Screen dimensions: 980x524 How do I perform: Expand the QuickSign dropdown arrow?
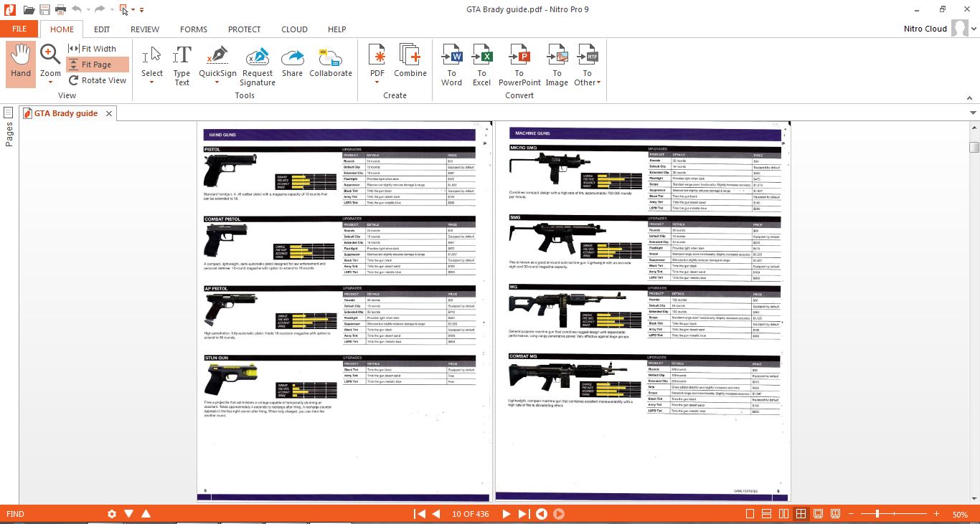coord(217,82)
